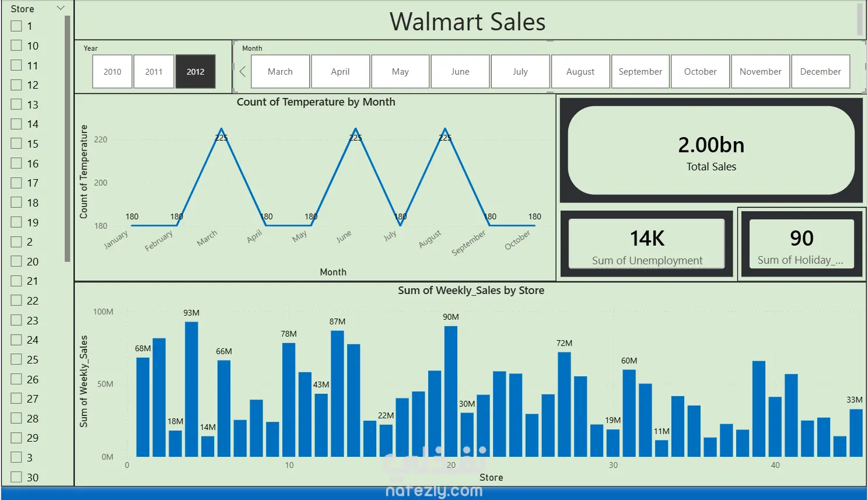Click the 33M bar at chart end
Image resolution: width=868 pixels, height=500 pixels.
[x=856, y=433]
